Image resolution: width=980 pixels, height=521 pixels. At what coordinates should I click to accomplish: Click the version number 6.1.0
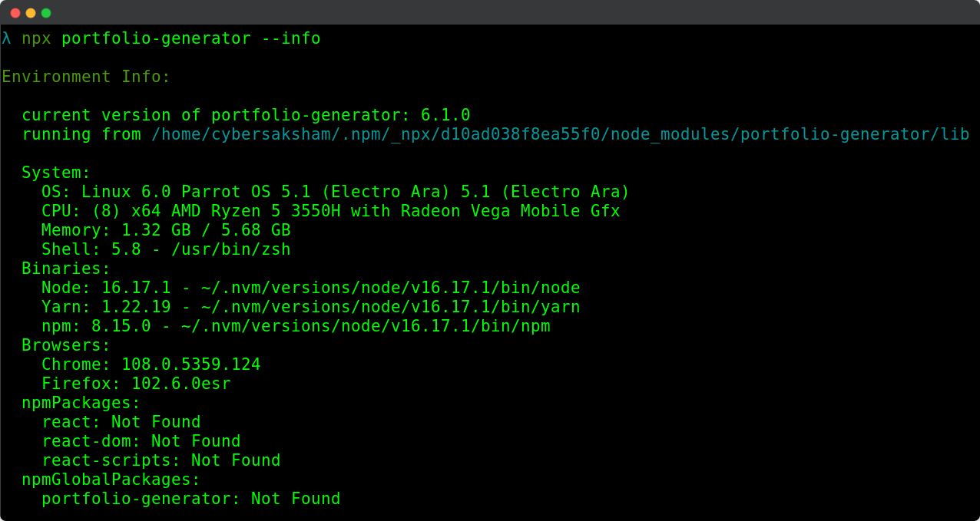[445, 115]
